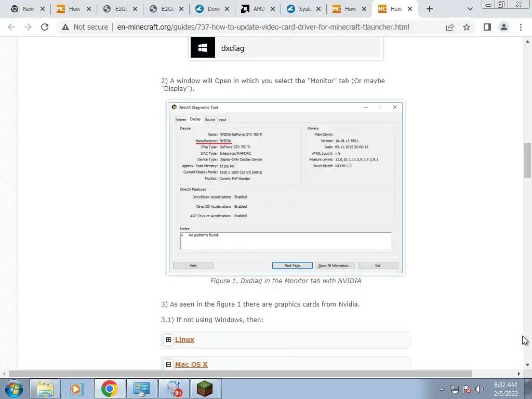Open the Windows Start menu
This screenshot has width=532, height=399.
[14, 389]
